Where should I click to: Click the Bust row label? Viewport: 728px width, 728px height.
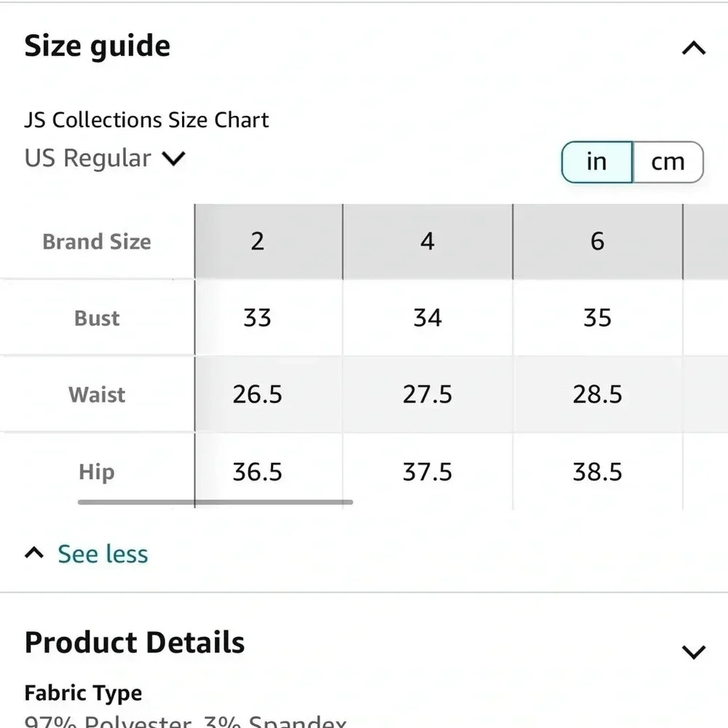(x=96, y=317)
